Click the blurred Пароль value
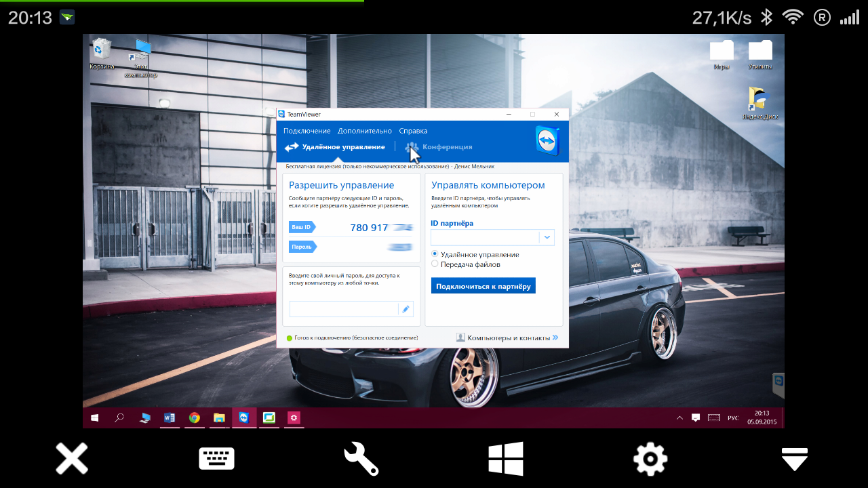868x488 pixels. [x=400, y=247]
